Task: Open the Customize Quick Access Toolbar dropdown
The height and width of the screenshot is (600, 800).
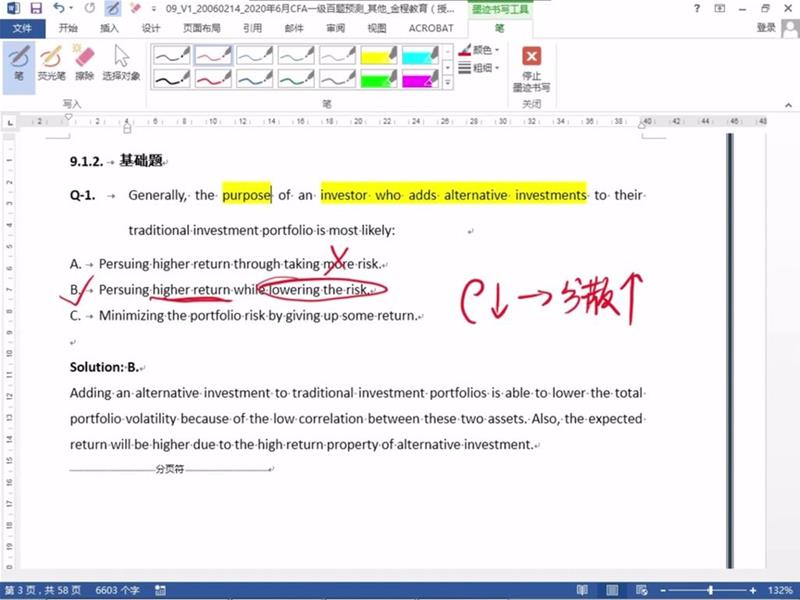Action: pyautogui.click(x=154, y=9)
